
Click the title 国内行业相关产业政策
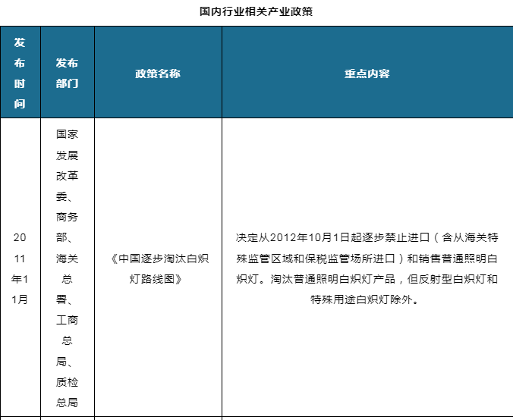click(x=256, y=11)
